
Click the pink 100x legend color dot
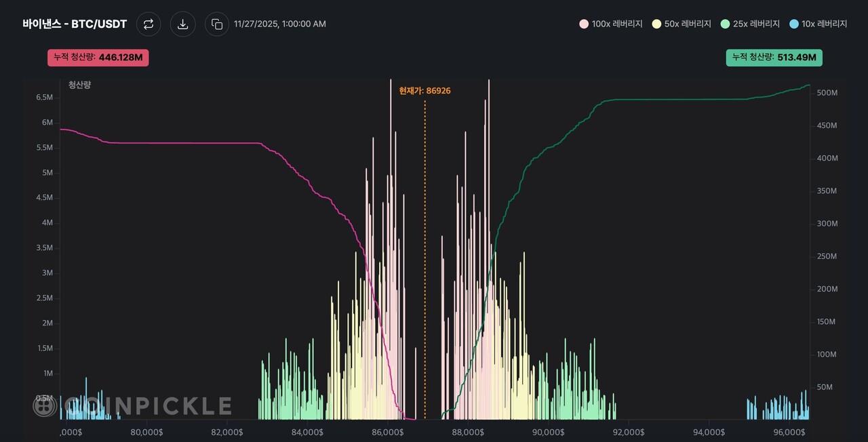(x=584, y=24)
